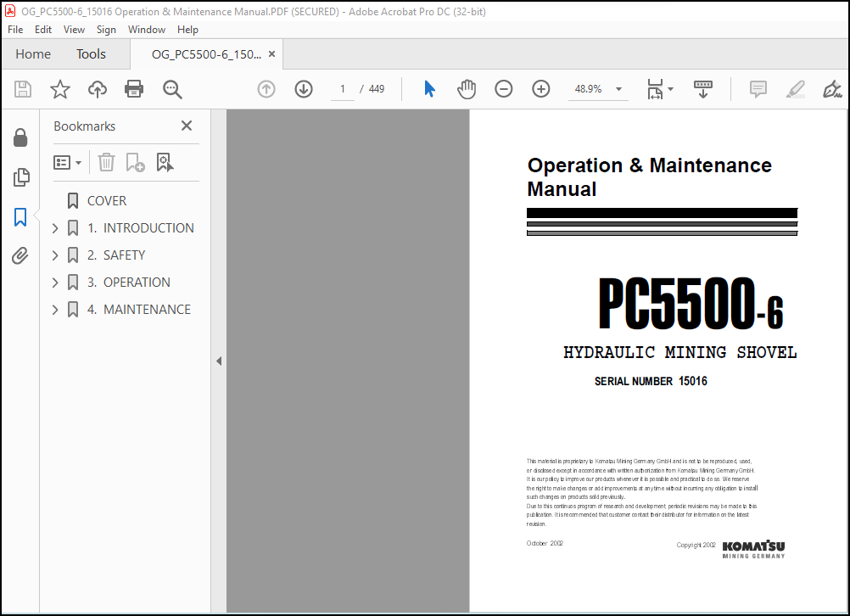Expand the 2. SAFETY bookmark

(55, 255)
